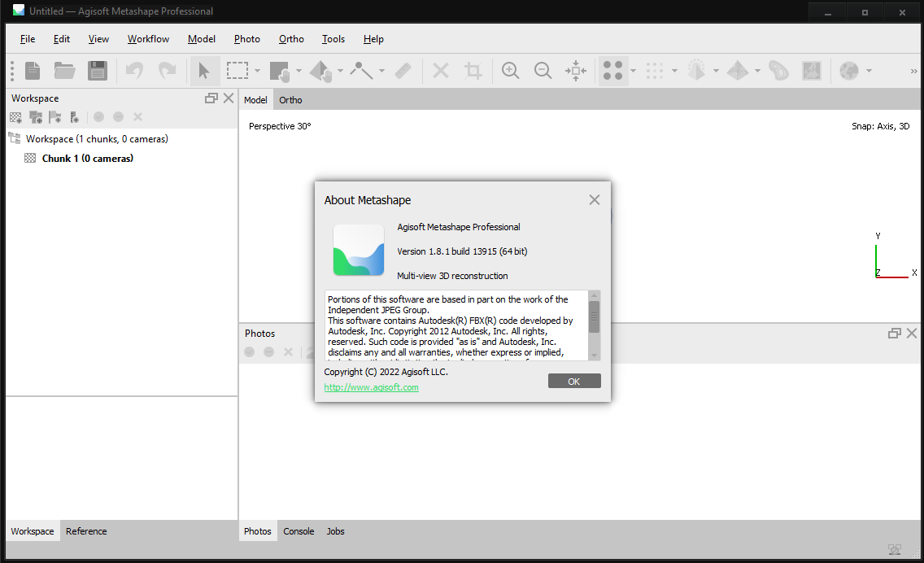Screen dimensions: 924x563
Task: Close the About Metashape dialog
Action: coord(595,200)
